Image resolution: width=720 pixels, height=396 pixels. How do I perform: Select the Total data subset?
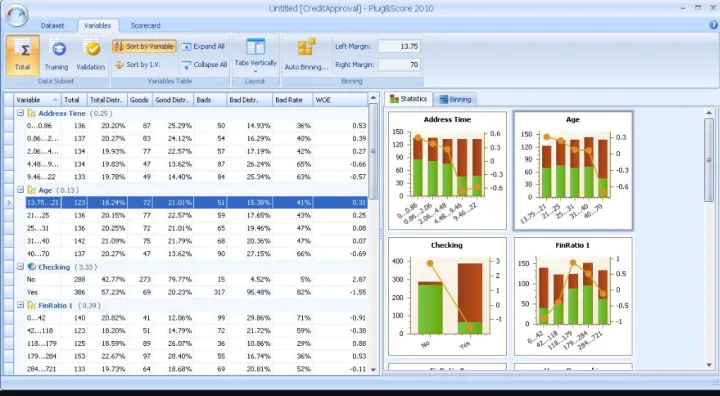[22, 55]
